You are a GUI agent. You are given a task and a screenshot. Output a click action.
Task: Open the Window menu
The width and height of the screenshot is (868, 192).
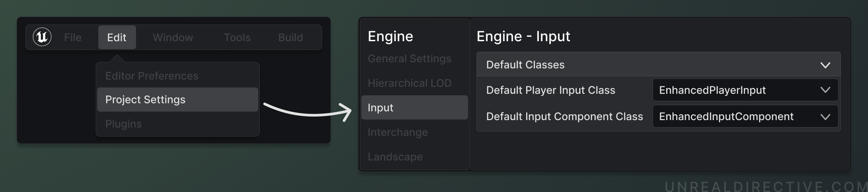coord(172,38)
